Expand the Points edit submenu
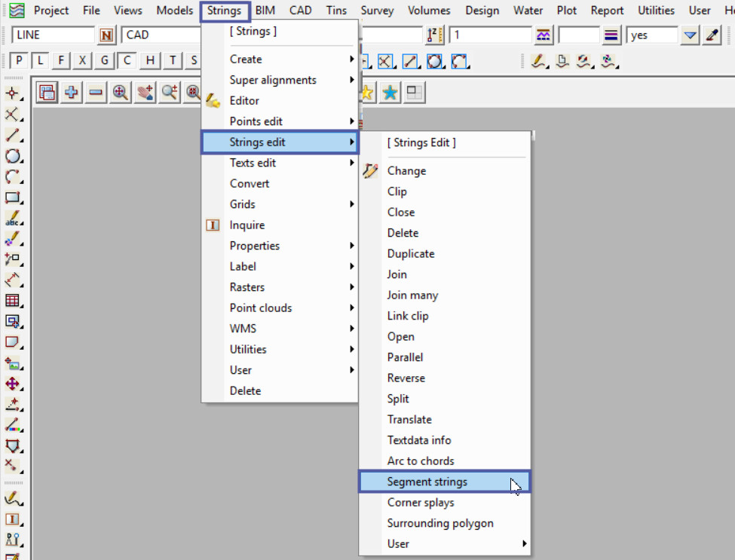Screen dimensions: 735x560 point(280,121)
